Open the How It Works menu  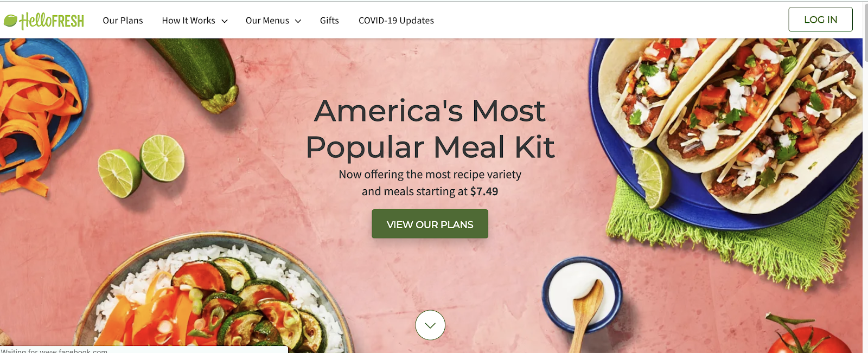click(188, 21)
